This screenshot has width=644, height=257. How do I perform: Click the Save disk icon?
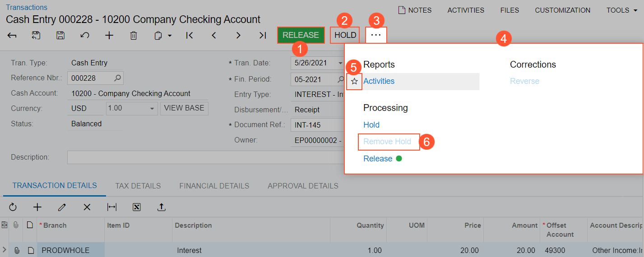click(60, 36)
